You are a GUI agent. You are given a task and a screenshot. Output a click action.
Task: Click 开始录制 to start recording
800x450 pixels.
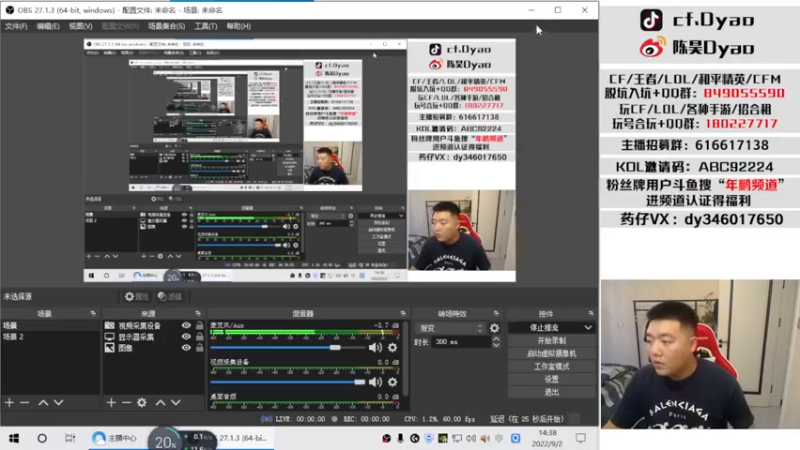click(552, 340)
